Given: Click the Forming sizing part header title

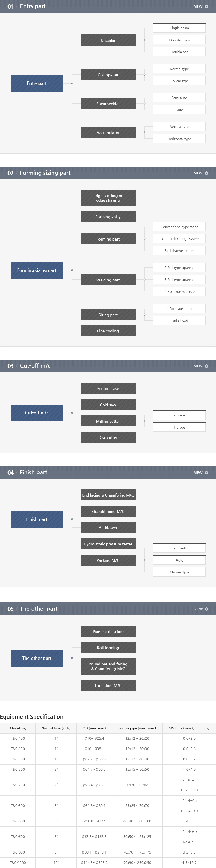Looking at the screenshot, I should coord(45,173).
